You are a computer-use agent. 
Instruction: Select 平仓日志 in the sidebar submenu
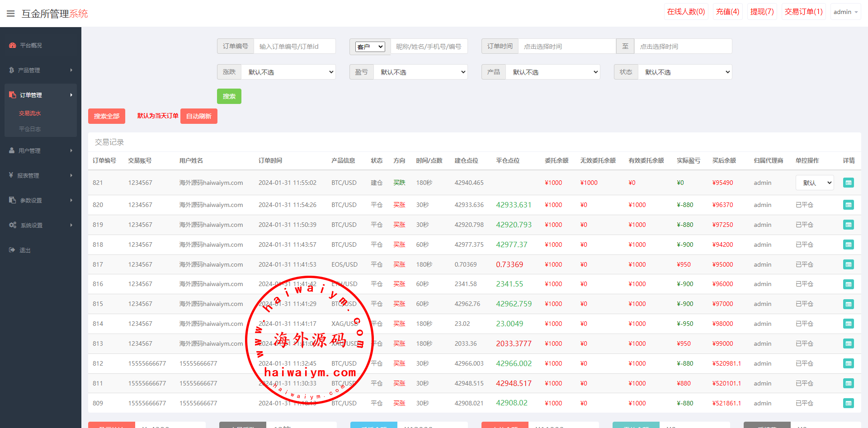click(x=30, y=129)
